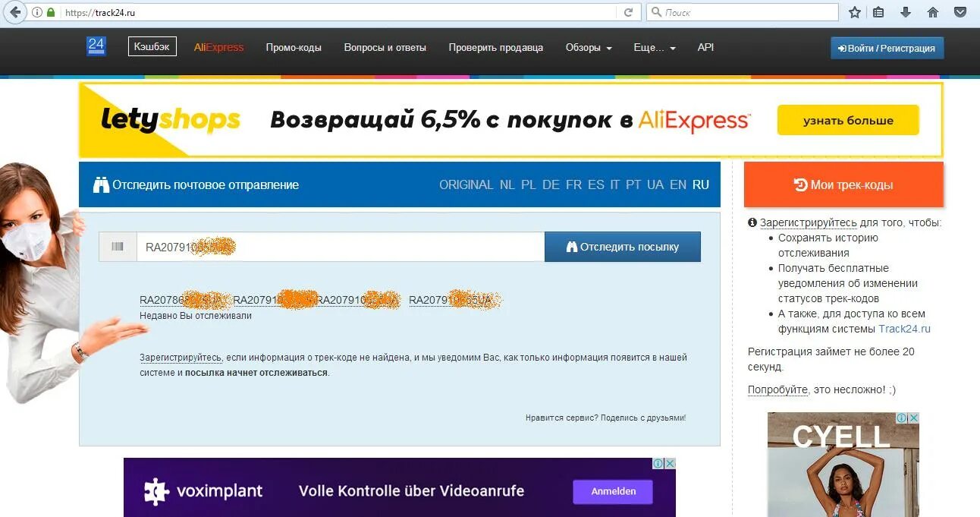Viewport: 980px width, 517px height.
Task: Open the Кэшбэк menu item
Action: [x=152, y=46]
